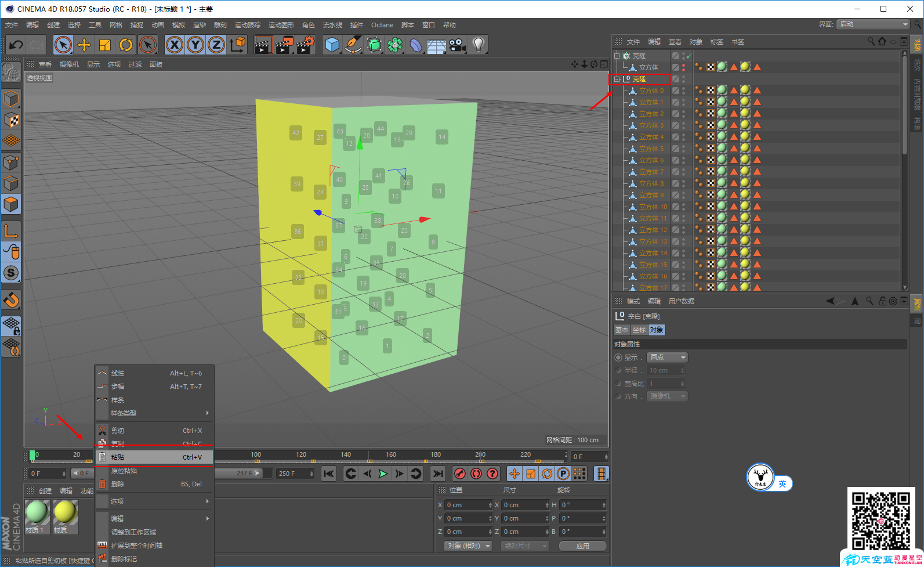Enable the S snap icon

[11, 273]
